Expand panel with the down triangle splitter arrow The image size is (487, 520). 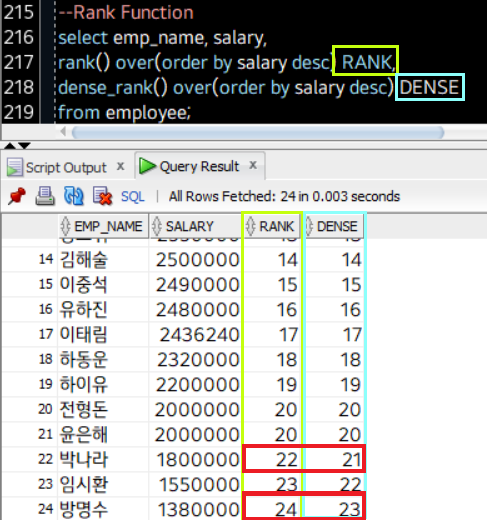pos(24,146)
